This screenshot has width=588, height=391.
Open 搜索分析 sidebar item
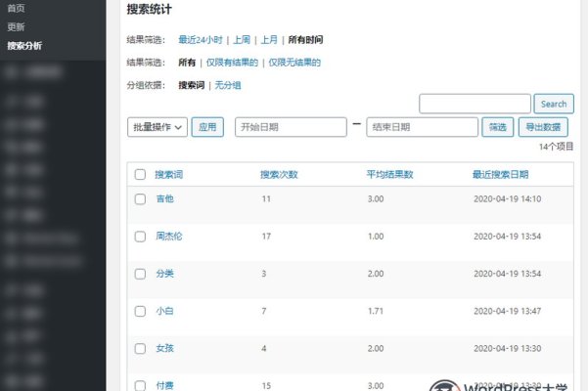tap(24, 46)
